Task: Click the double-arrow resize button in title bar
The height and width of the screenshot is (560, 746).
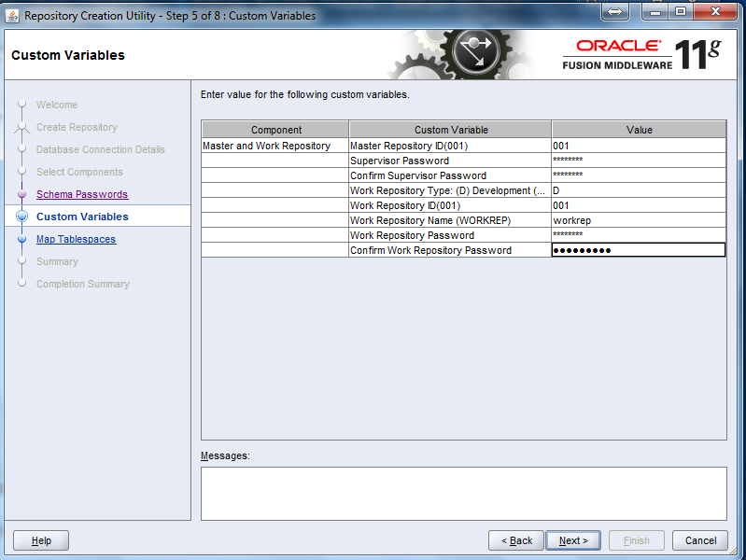Action: (614, 11)
